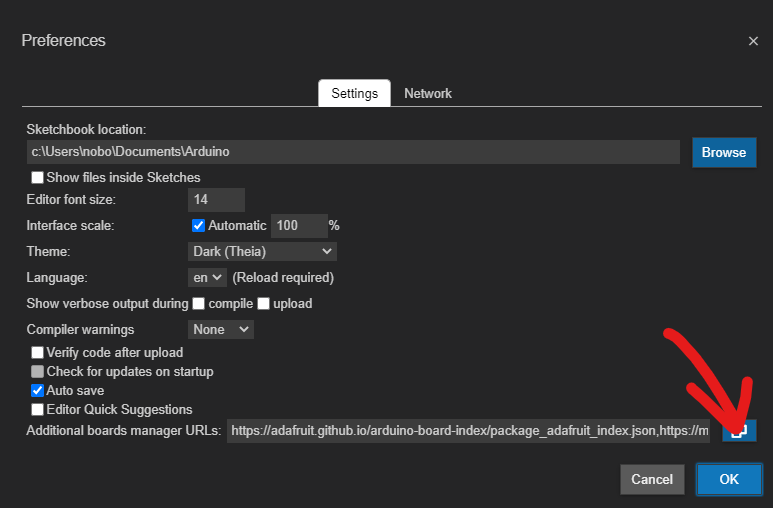773x508 pixels.
Task: Click Browse for sketchbook location
Action: (x=723, y=152)
